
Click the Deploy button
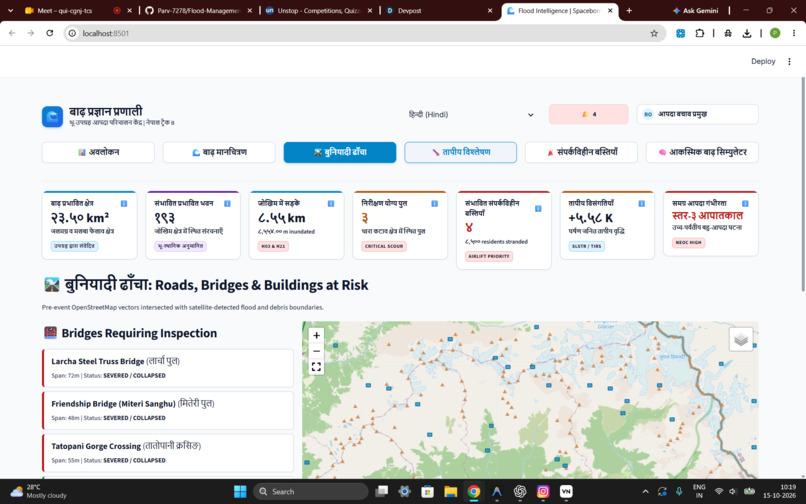(763, 61)
